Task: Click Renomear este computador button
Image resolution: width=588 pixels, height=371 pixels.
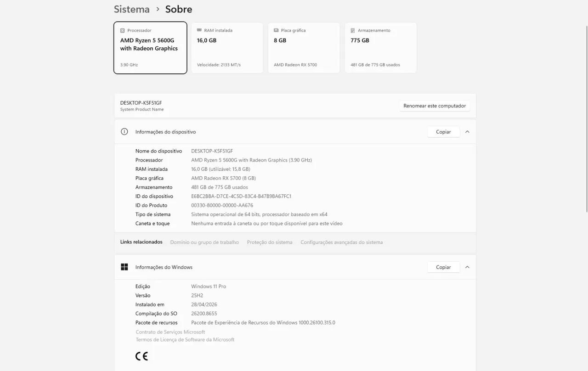Action: coord(435,106)
